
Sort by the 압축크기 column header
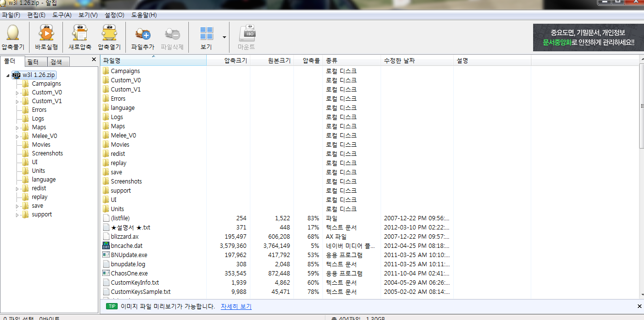tap(235, 61)
